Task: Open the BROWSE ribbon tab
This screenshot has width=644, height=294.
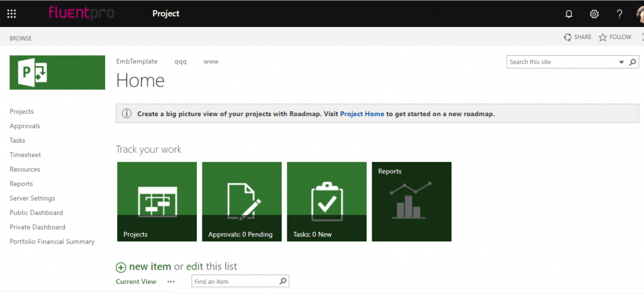Action: pyautogui.click(x=21, y=38)
